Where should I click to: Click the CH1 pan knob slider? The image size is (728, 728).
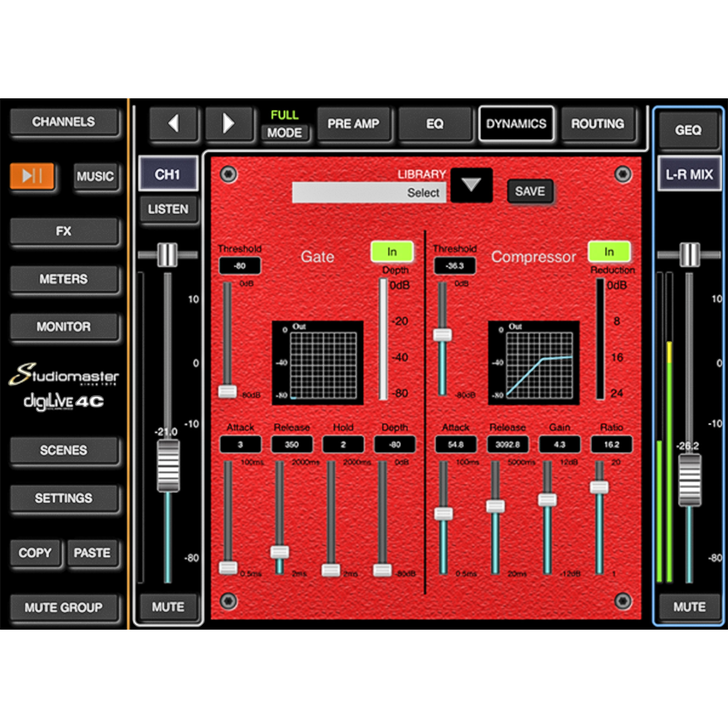point(167,255)
